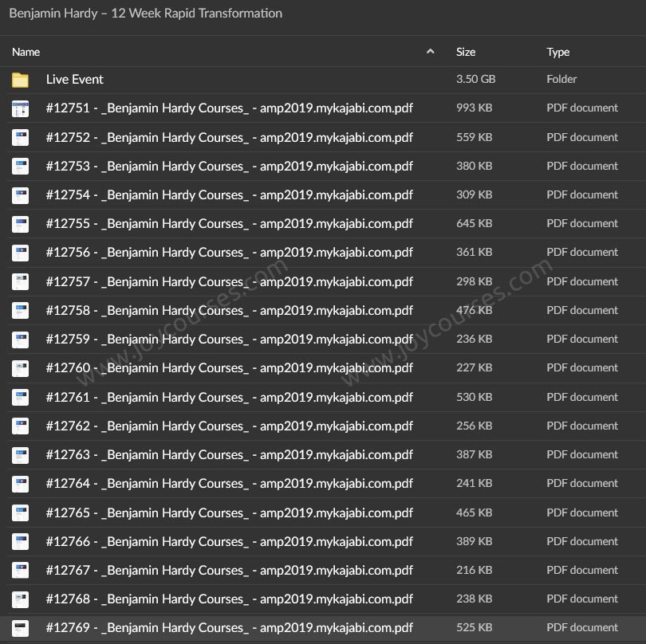Select file name starting with #12764
Image resolution: width=646 pixels, height=644 pixels.
(x=230, y=484)
